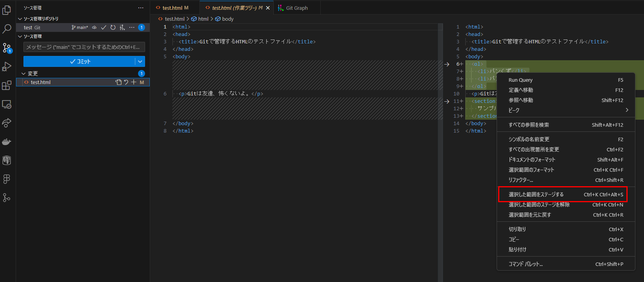Open more actions (…) on the test repository row
The height and width of the screenshot is (282, 644).
[132, 27]
